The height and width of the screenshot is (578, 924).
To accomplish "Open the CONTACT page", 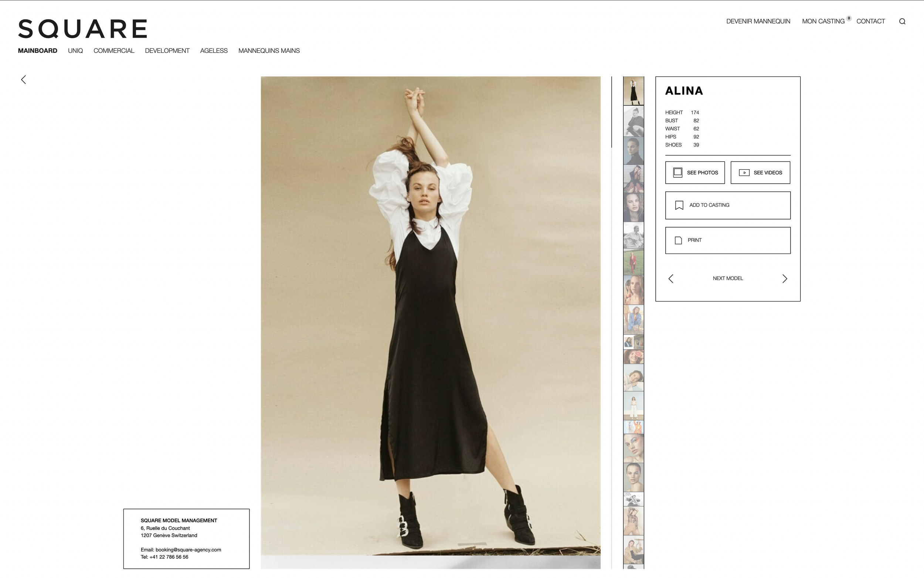I will click(x=870, y=21).
